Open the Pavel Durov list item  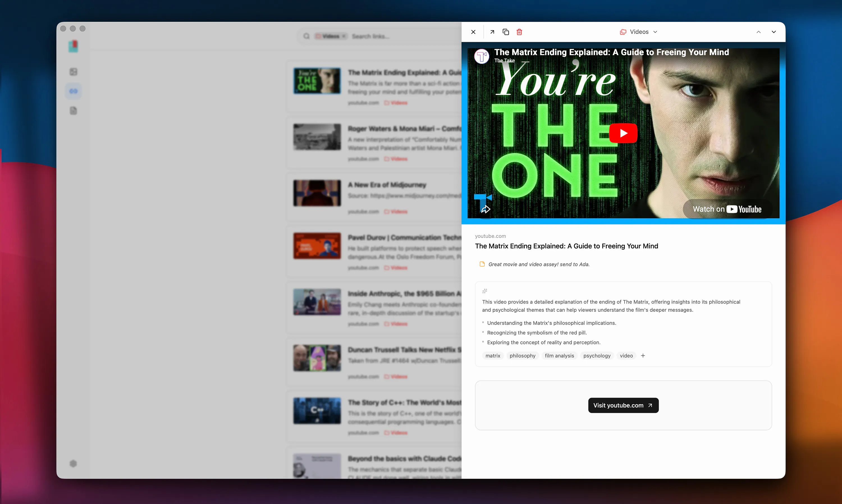[374, 252]
